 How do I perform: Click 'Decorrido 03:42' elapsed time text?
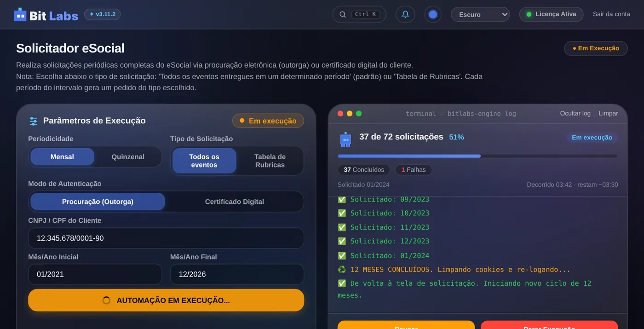(x=549, y=185)
